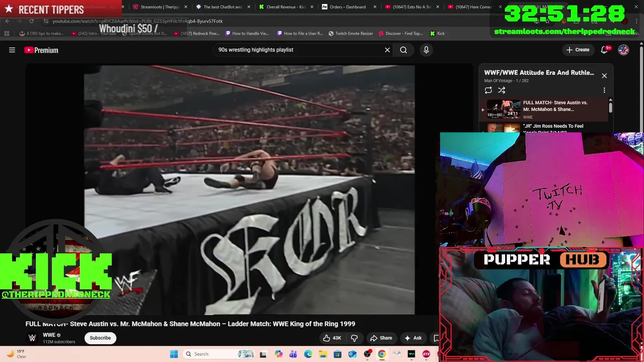644x362 pixels.
Task: Click the main video player
Action: pos(249,190)
